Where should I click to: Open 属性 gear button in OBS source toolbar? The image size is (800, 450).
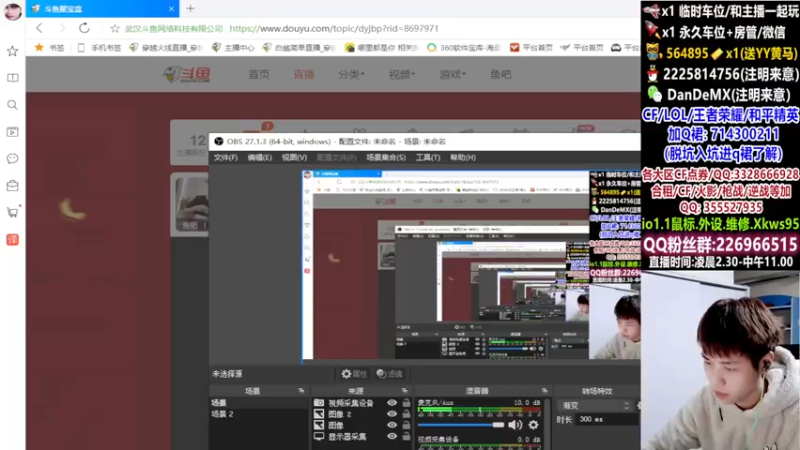[354, 374]
